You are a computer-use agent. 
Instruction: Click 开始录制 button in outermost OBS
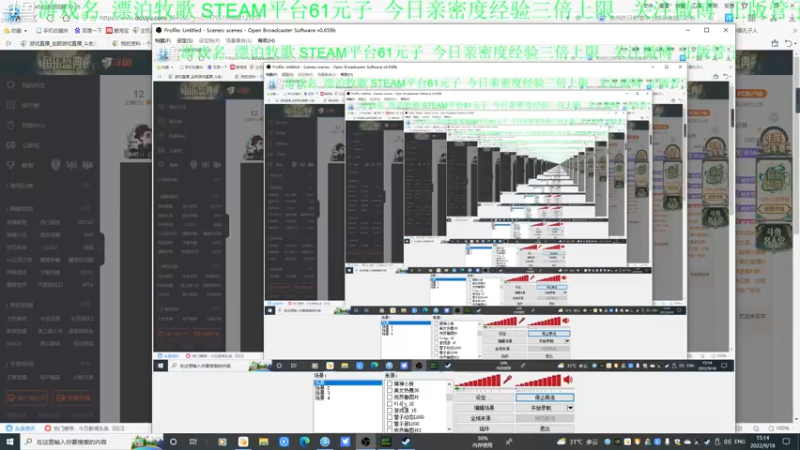(541, 408)
